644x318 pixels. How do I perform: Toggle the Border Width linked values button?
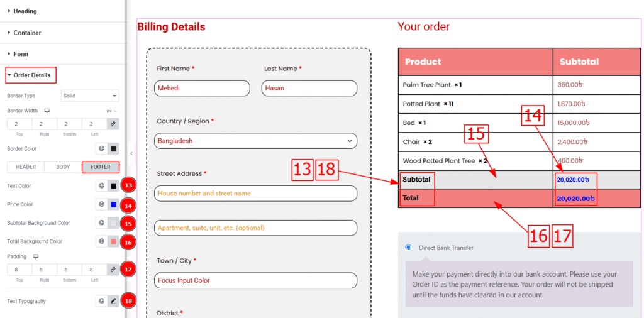pos(113,124)
